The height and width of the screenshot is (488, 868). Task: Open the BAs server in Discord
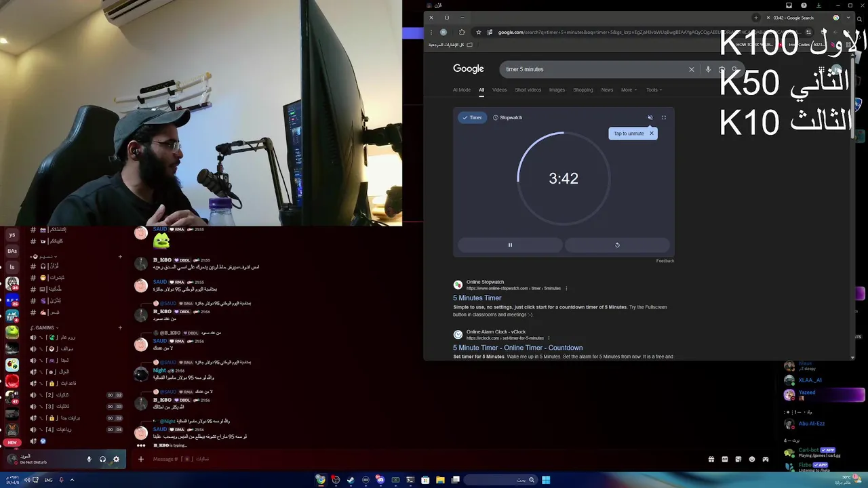tap(12, 251)
